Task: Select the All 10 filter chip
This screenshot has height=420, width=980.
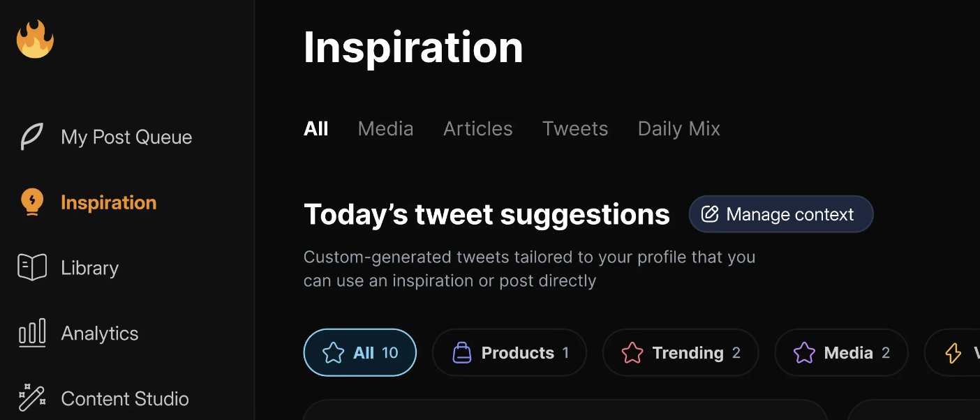Action: tap(359, 352)
